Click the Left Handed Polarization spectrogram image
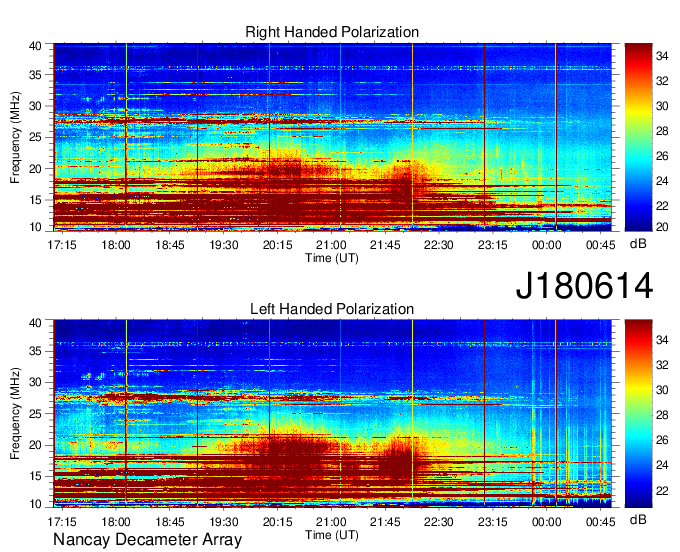 click(x=333, y=414)
